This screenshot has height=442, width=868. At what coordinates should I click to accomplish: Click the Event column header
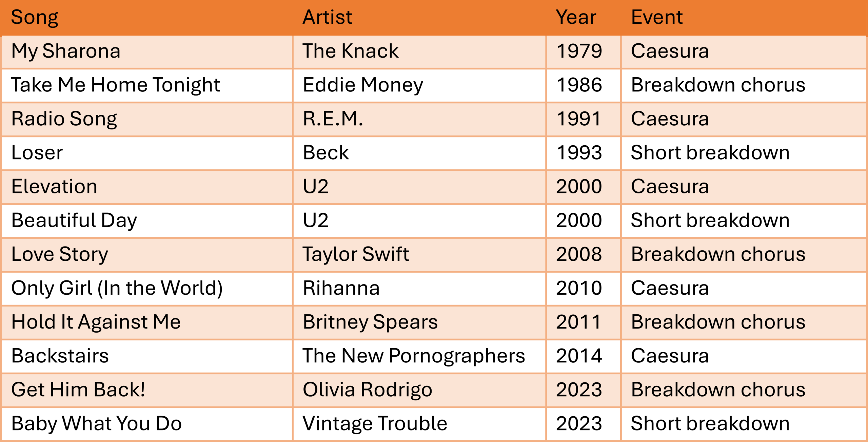pyautogui.click(x=744, y=17)
